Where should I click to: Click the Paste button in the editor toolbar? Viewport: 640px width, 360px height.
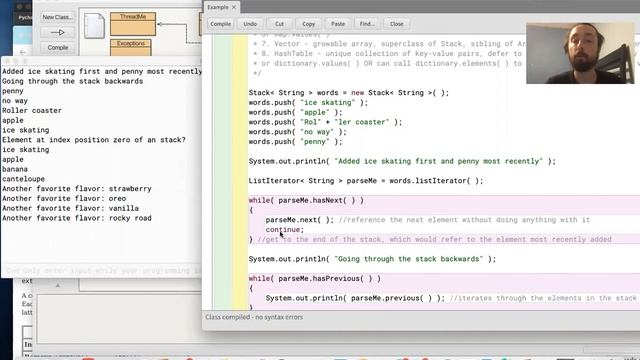[x=338, y=24]
